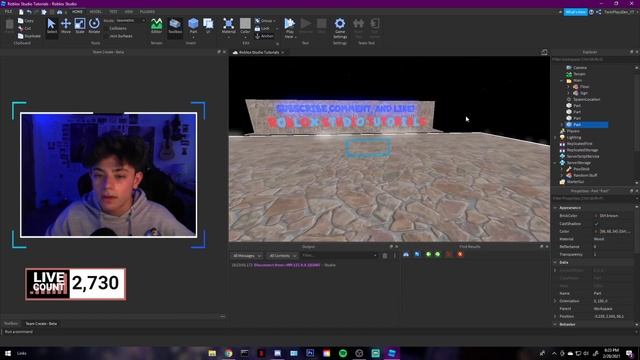The image size is (640, 360).
Task: Open the FILE menu
Action: pyautogui.click(x=8, y=12)
